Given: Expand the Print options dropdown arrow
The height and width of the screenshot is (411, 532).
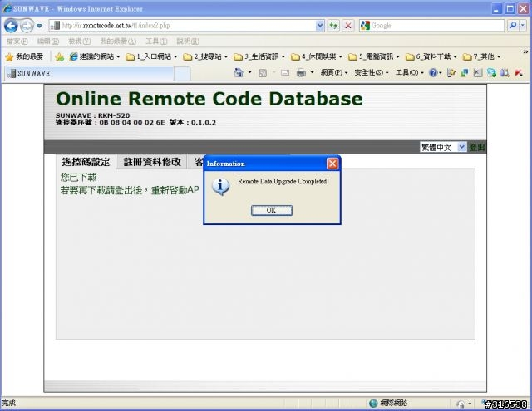Looking at the screenshot, I should (313, 72).
